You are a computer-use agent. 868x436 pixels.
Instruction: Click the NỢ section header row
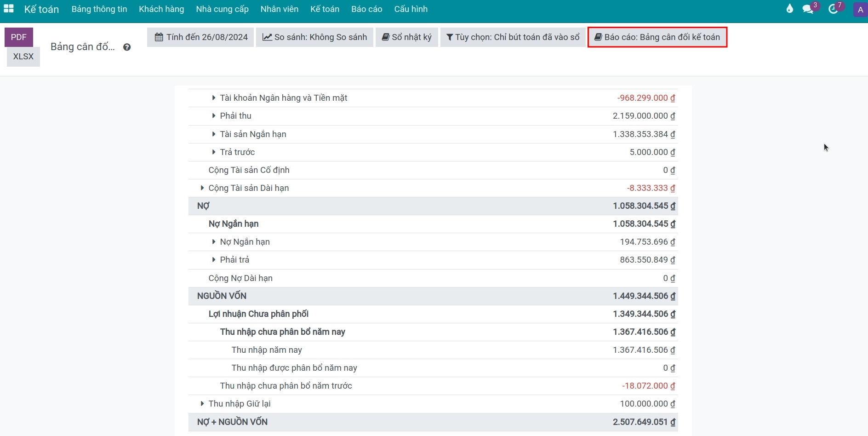[x=433, y=206]
